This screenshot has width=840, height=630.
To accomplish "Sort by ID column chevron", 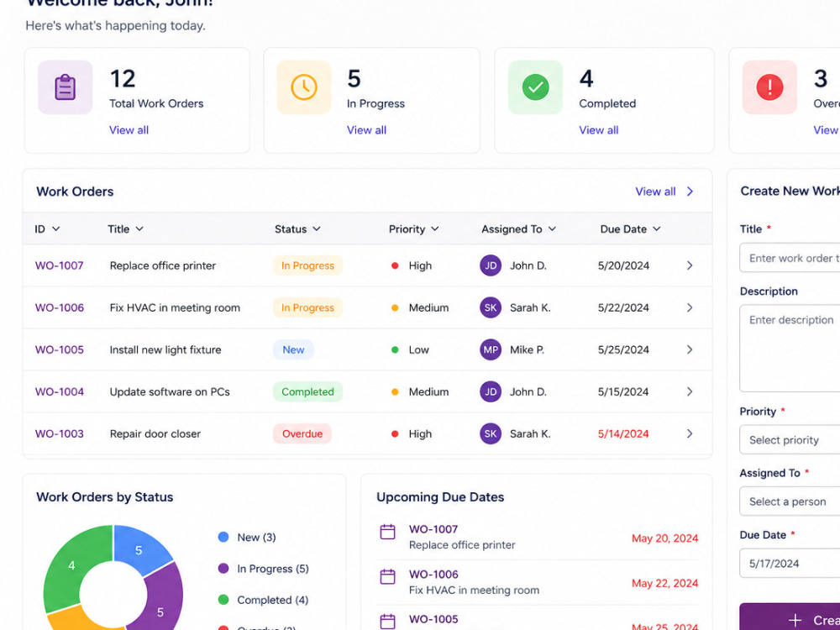I will point(55,228).
